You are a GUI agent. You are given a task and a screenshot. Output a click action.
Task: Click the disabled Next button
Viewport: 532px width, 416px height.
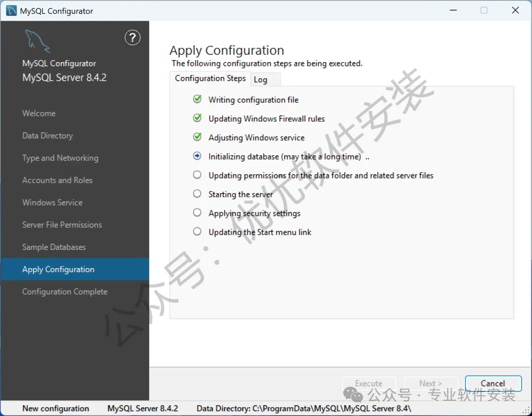pyautogui.click(x=431, y=383)
